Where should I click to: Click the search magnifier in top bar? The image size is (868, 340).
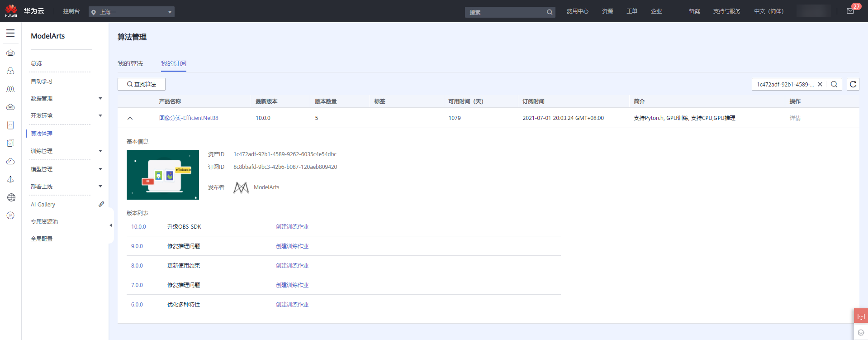click(x=550, y=12)
